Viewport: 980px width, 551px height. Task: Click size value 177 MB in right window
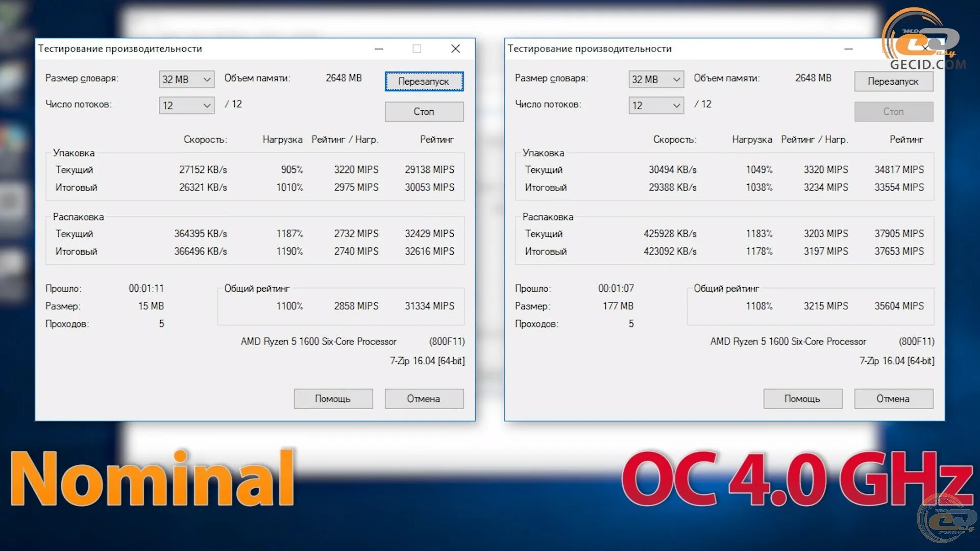(618, 306)
